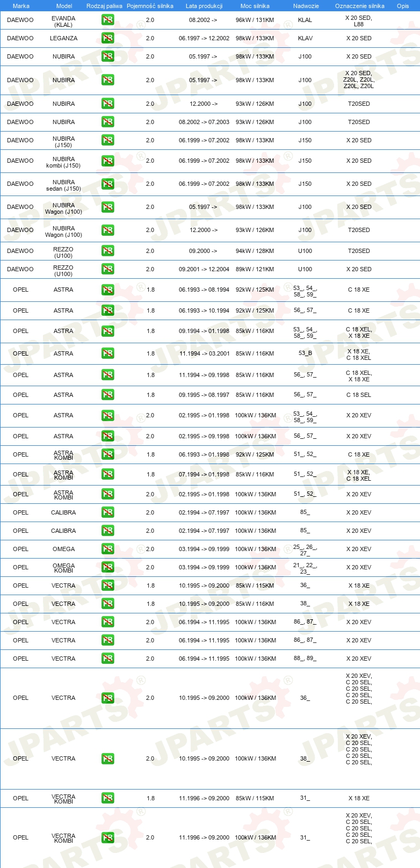Click fuel icon for Astra 06.1993 -> 10.1994
The width and height of the screenshot is (420, 868).
pyautogui.click(x=107, y=310)
